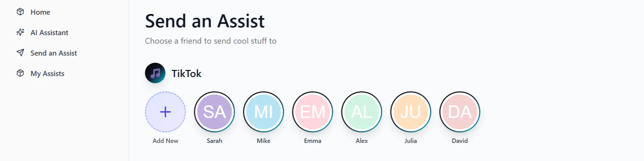This screenshot has width=644, height=161.
Task: Click the name David below the avatar
Action: tap(460, 141)
